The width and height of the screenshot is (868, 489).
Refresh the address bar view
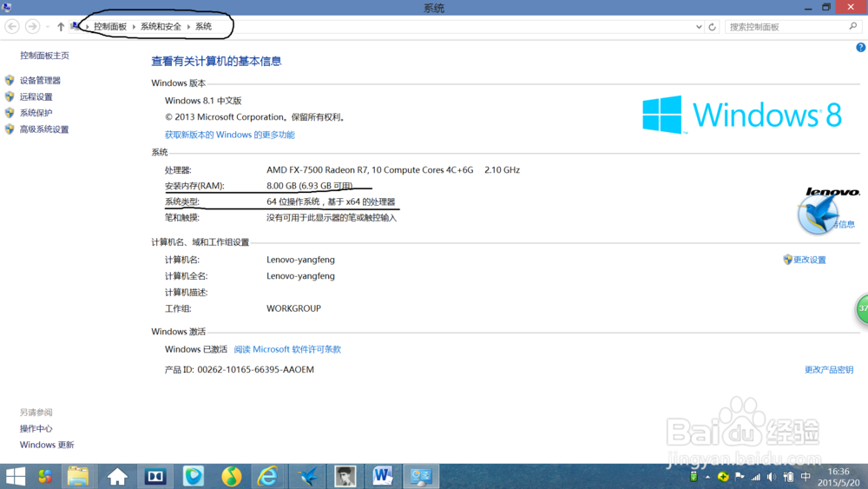[713, 27]
